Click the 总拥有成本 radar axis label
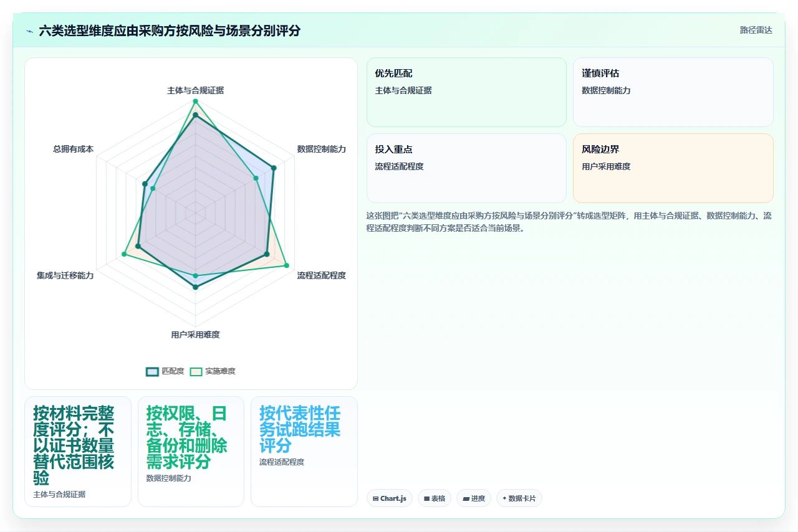Image resolution: width=798 pixels, height=532 pixels. point(73,149)
